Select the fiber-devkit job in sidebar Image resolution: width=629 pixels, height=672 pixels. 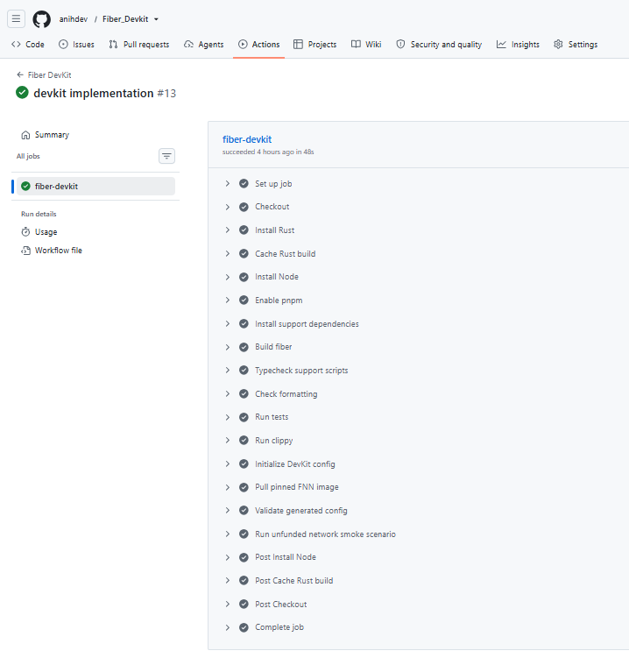point(95,186)
